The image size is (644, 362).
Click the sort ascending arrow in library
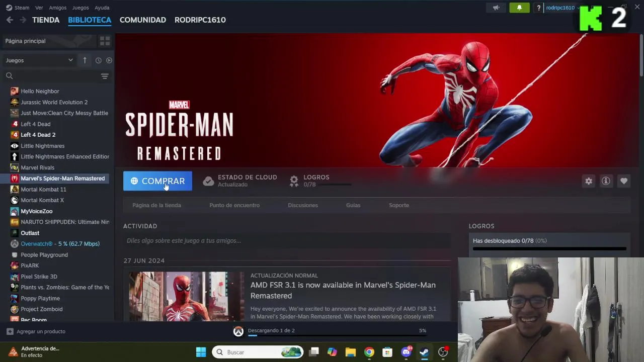pyautogui.click(x=85, y=60)
